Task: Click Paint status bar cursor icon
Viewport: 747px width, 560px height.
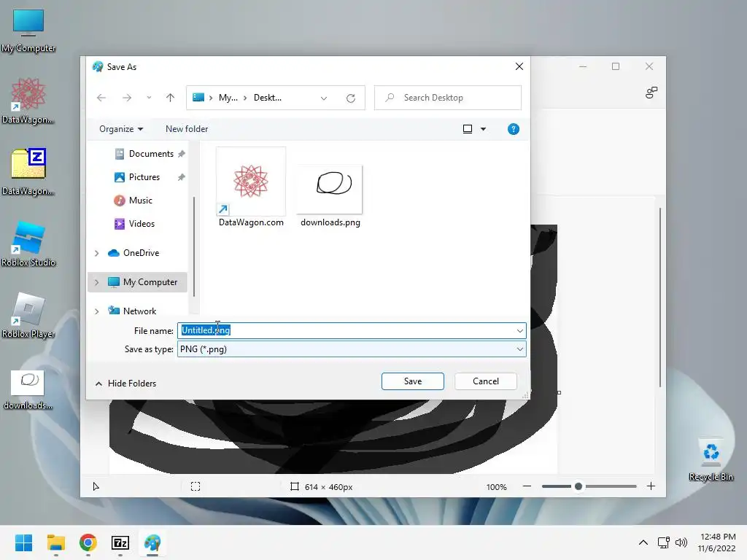Action: (96, 486)
